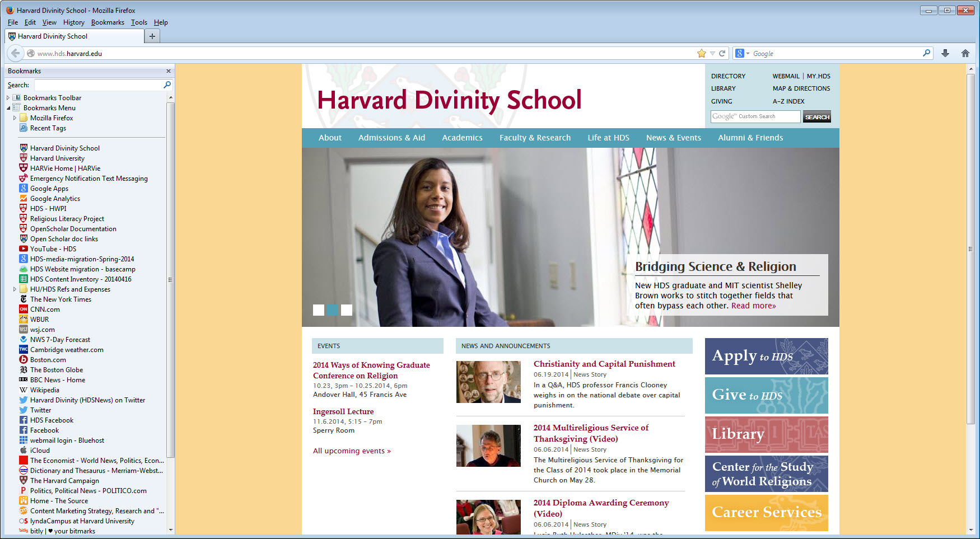Click the Firefox back arrow button
Viewport: 980px width, 539px height.
point(15,53)
